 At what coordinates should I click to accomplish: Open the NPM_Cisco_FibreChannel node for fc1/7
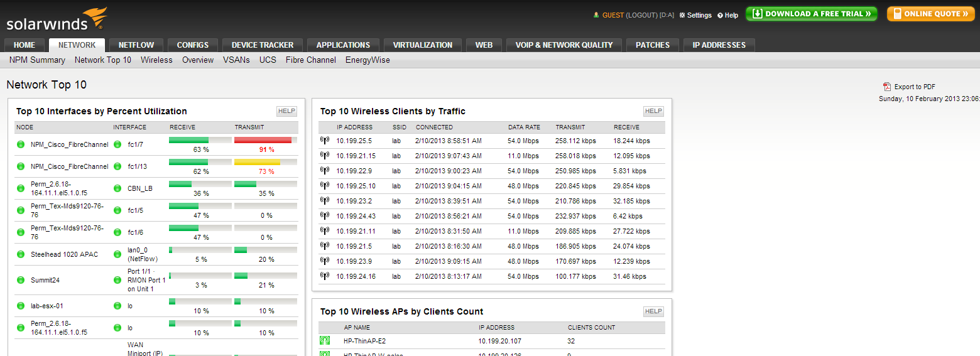(x=70, y=144)
